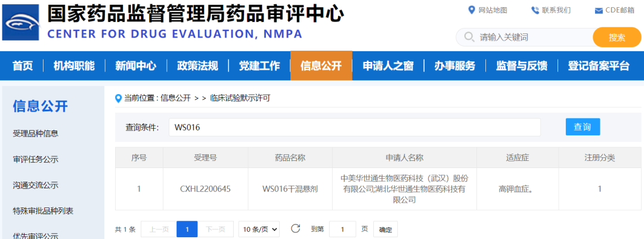Click the 序号 column header
This screenshot has height=239, width=644.
139,158
